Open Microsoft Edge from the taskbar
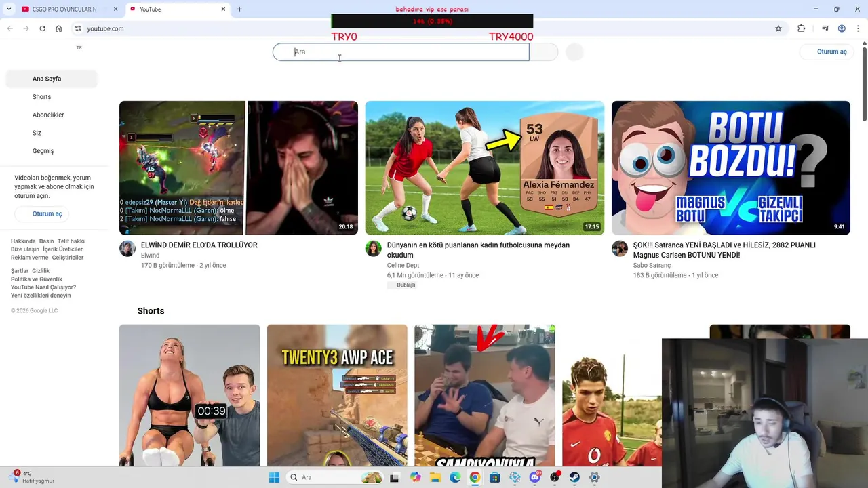Image resolution: width=868 pixels, height=488 pixels. click(455, 477)
